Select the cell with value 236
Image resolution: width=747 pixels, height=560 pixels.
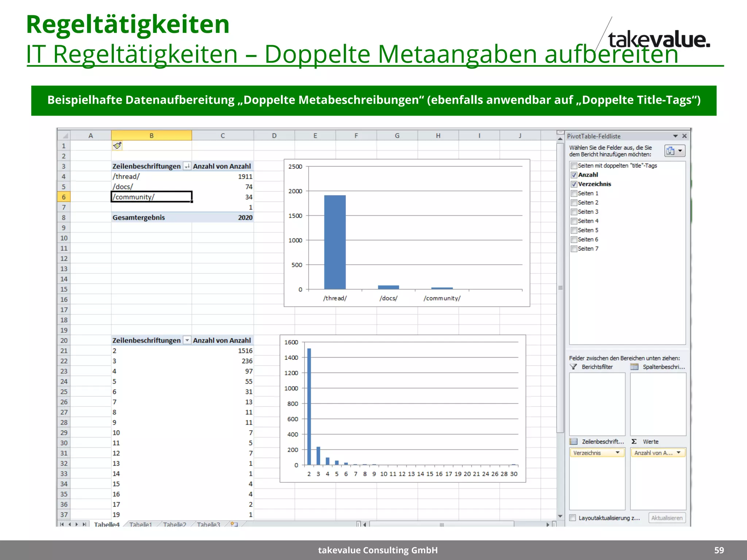(223, 361)
